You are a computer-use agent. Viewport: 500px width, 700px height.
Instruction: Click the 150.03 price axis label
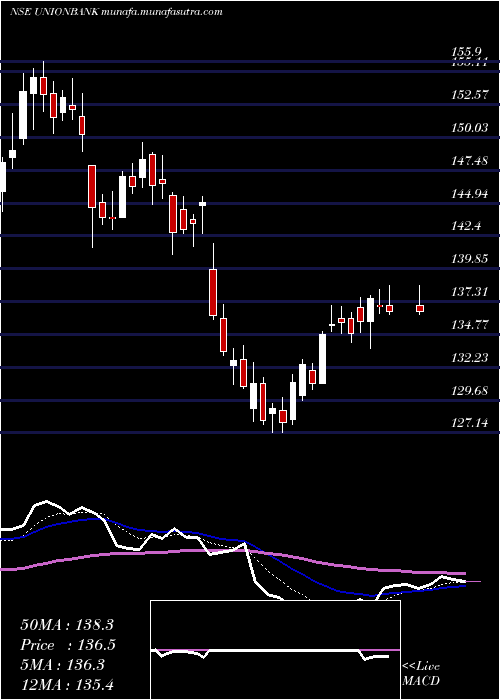[469, 128]
